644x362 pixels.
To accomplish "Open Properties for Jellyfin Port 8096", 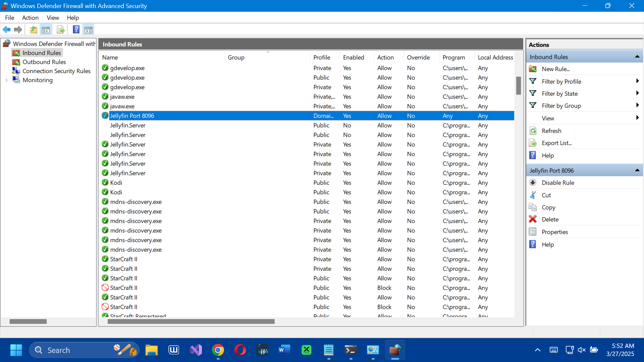I will (x=554, y=232).
